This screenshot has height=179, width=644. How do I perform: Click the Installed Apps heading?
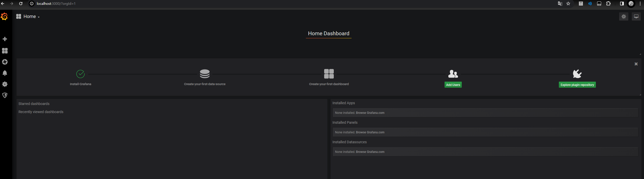[343, 103]
